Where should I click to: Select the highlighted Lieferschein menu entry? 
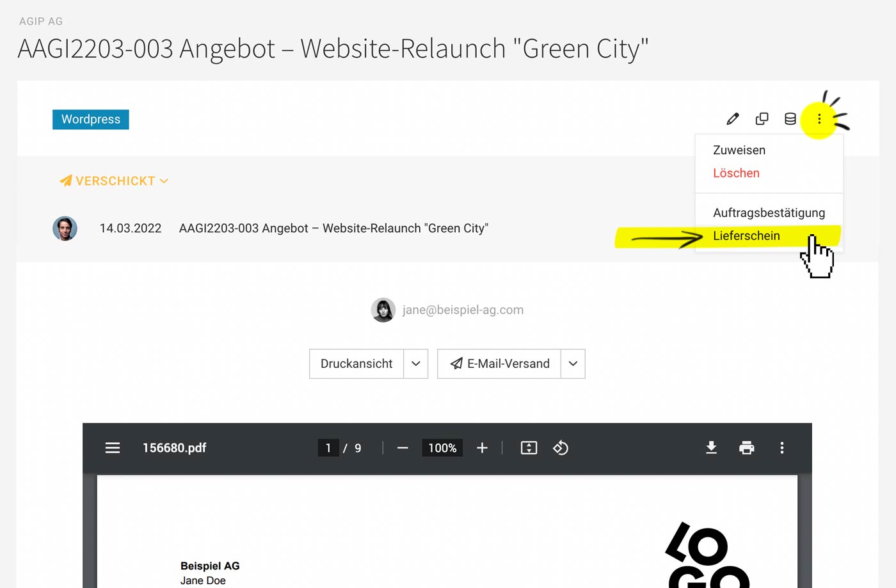[x=747, y=235]
